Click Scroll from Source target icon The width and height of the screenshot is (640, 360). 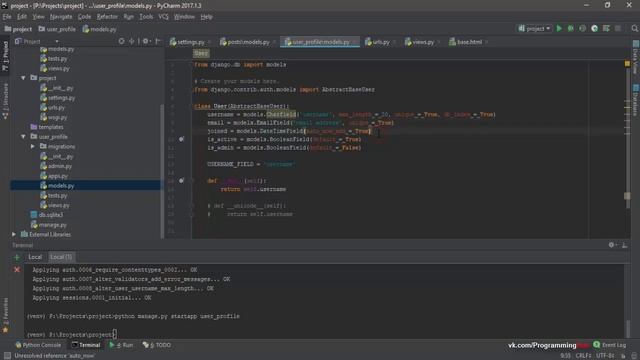121,41
